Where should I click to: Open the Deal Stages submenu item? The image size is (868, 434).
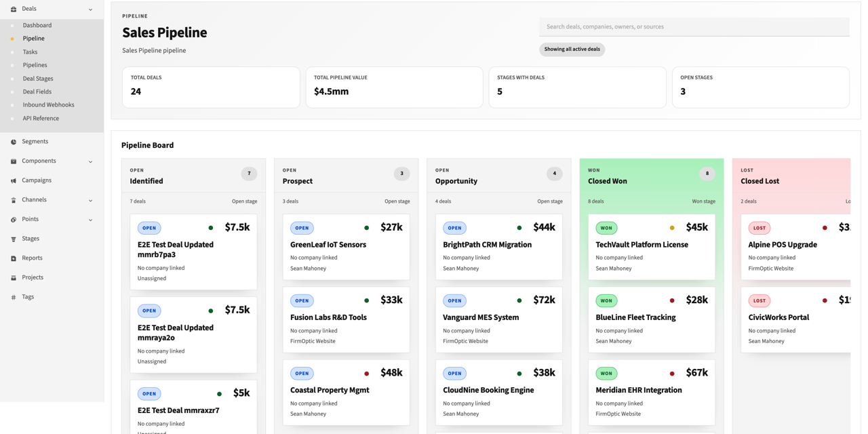click(x=38, y=79)
